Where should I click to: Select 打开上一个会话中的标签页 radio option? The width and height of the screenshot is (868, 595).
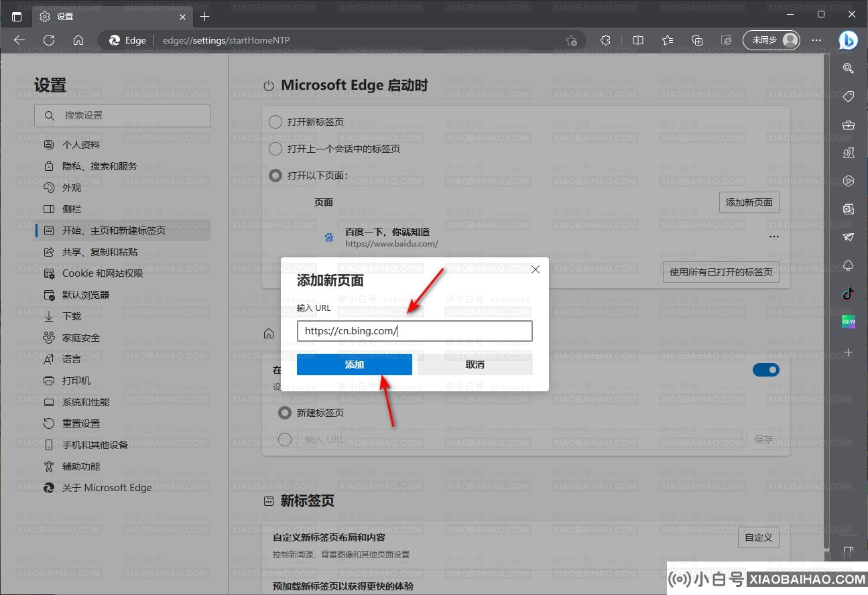click(x=275, y=149)
